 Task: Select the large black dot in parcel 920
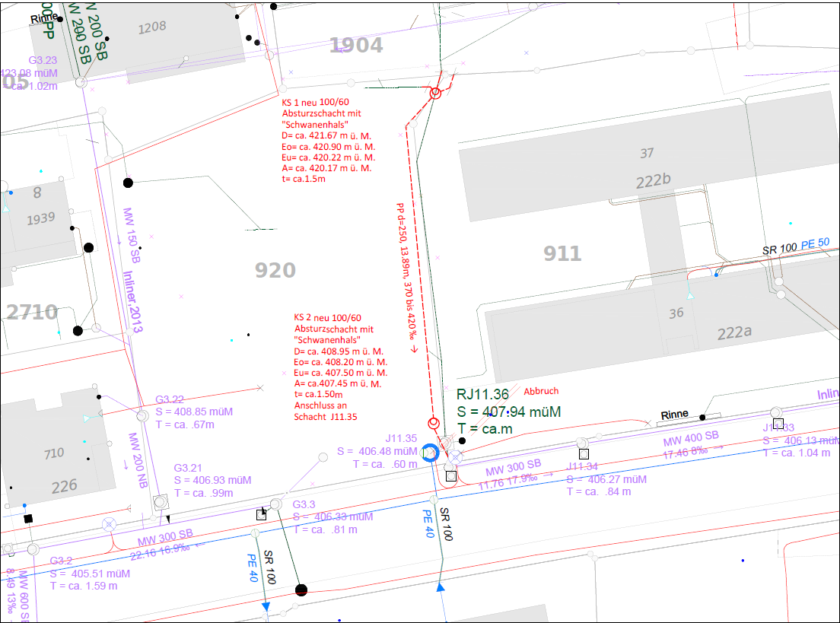coord(128,183)
